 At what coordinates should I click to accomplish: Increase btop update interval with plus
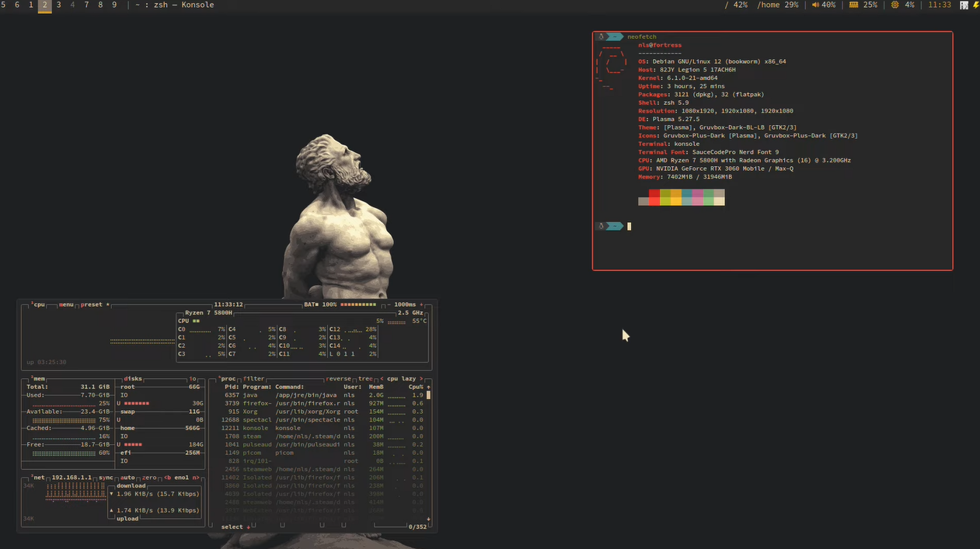pyautogui.click(x=421, y=304)
